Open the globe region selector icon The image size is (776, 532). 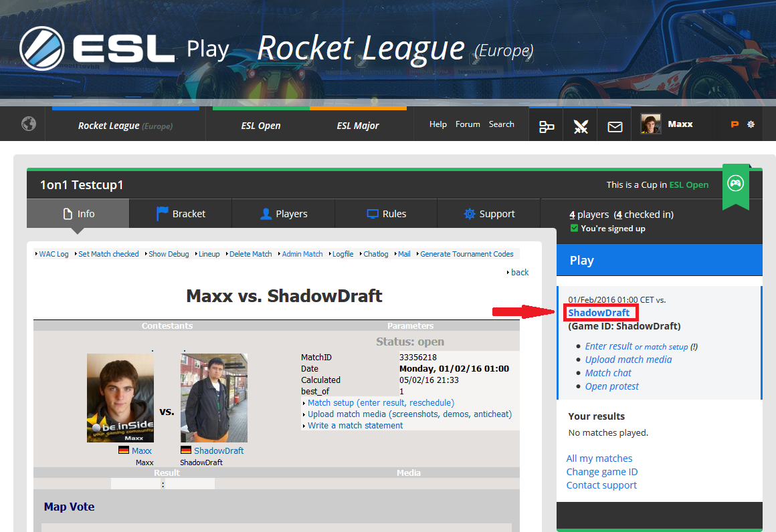(29, 124)
